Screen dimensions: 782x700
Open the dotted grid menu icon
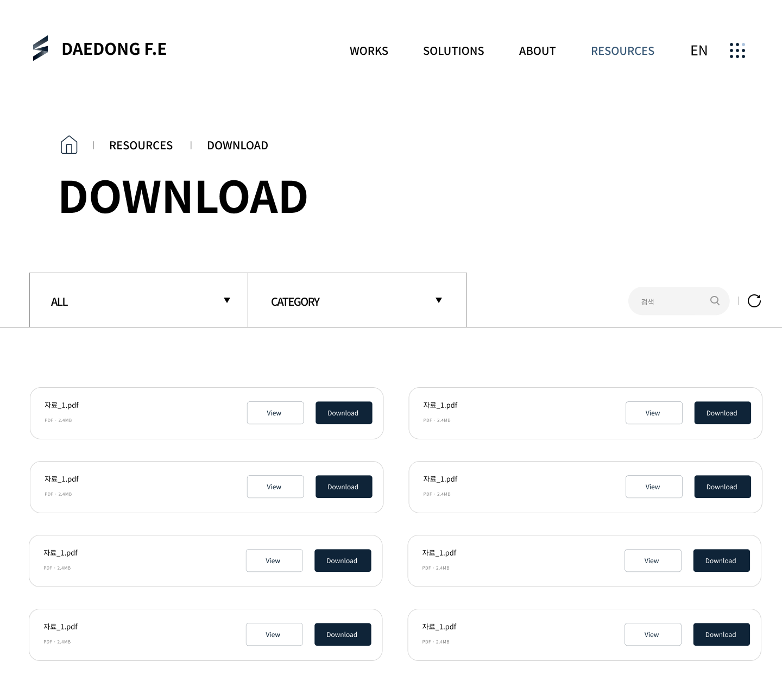coord(737,51)
